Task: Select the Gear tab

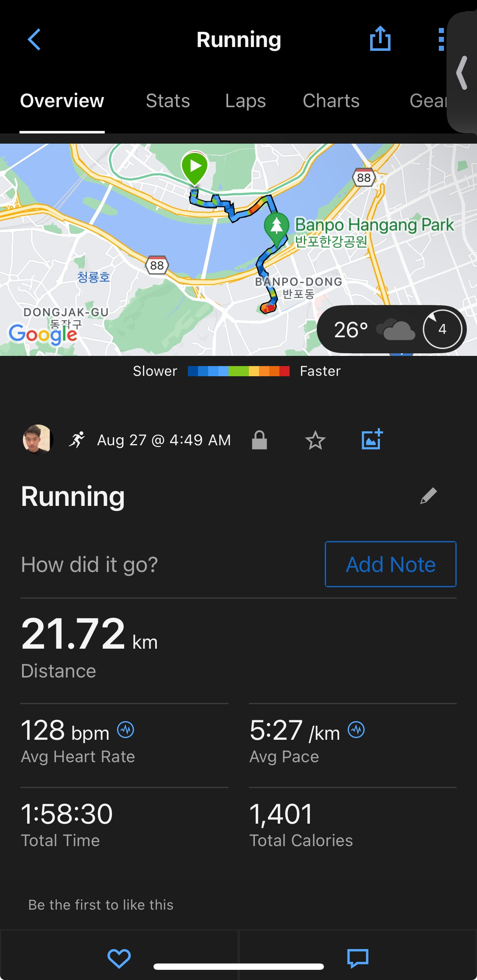Action: (428, 101)
